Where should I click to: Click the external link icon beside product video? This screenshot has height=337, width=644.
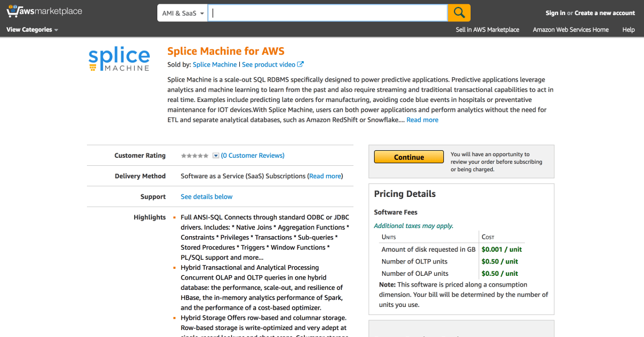(x=301, y=64)
